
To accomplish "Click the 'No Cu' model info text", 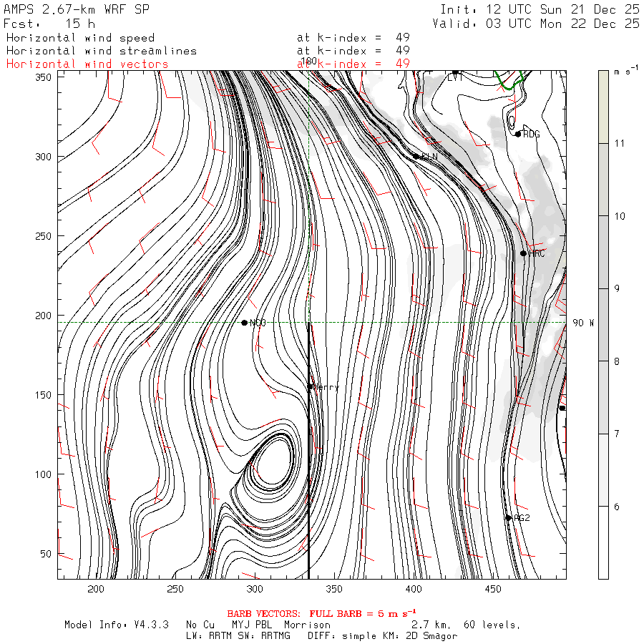I will [x=200, y=625].
